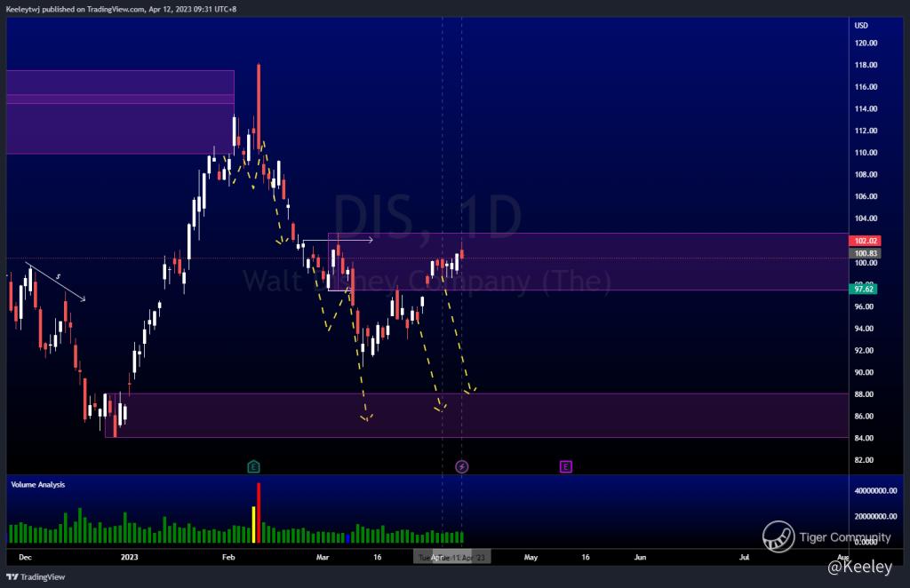The height and width of the screenshot is (588, 910).
Task: Click the gray 100.83 price label
Action: (866, 253)
